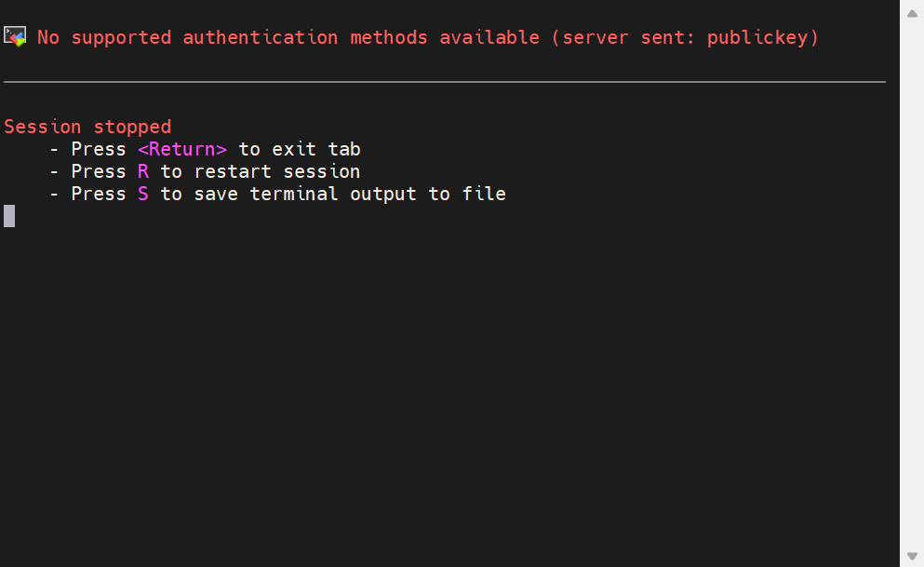Click the magenta <Return> key label
The height and width of the screenshot is (567, 924).
click(182, 149)
